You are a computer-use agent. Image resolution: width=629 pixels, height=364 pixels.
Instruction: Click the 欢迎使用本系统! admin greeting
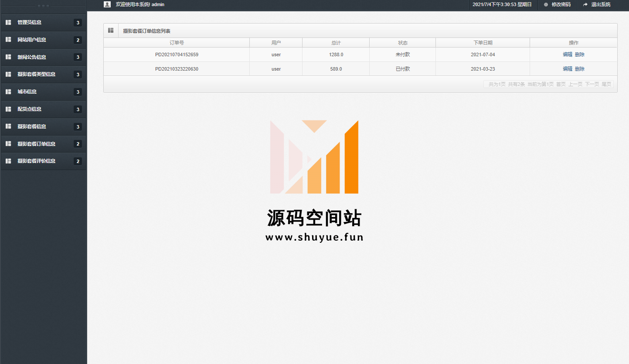click(140, 4)
